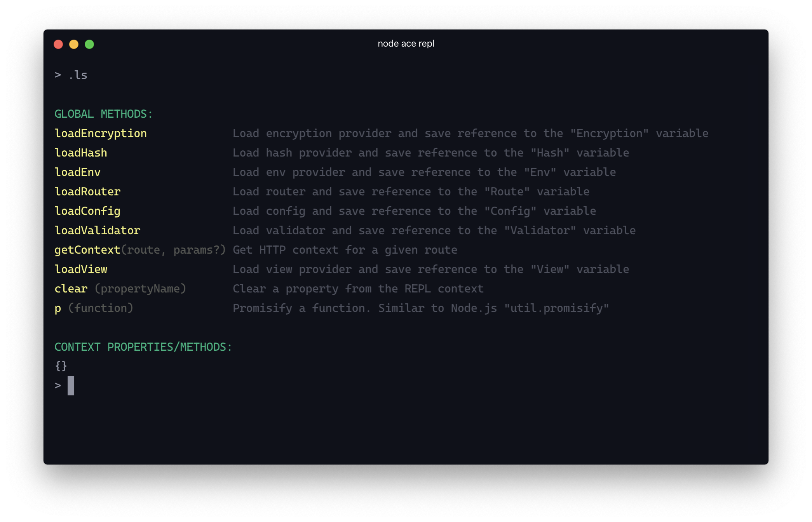Click the loadRouter method name
The width and height of the screenshot is (812, 522).
point(87,191)
